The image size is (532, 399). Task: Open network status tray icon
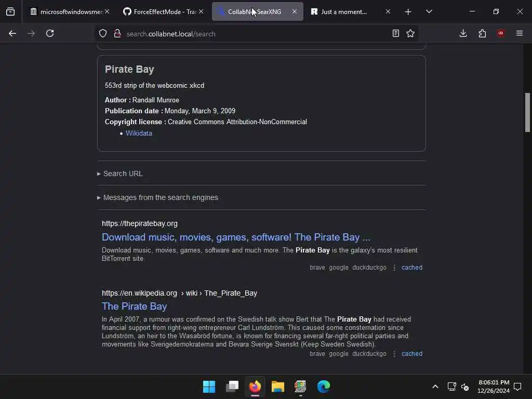[x=451, y=387]
